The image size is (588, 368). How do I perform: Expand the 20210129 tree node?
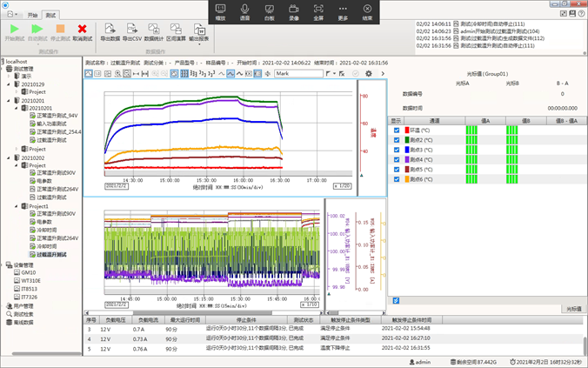(10, 84)
